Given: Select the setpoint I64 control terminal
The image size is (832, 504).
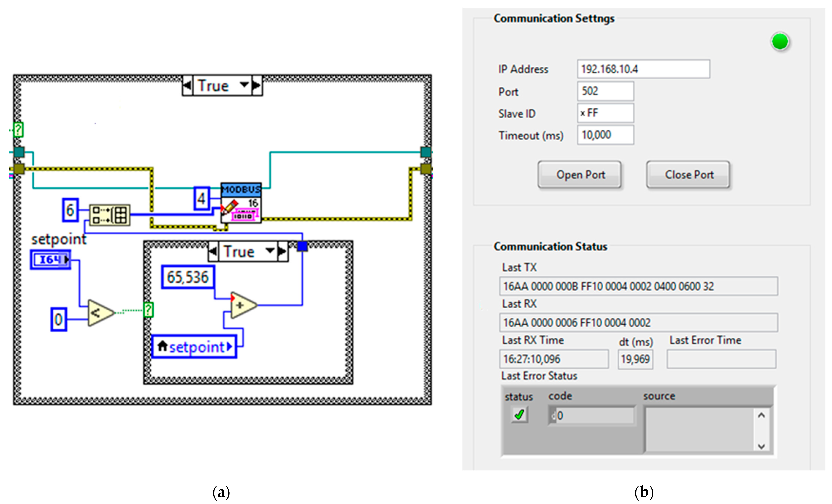Looking at the screenshot, I should pos(51,259).
